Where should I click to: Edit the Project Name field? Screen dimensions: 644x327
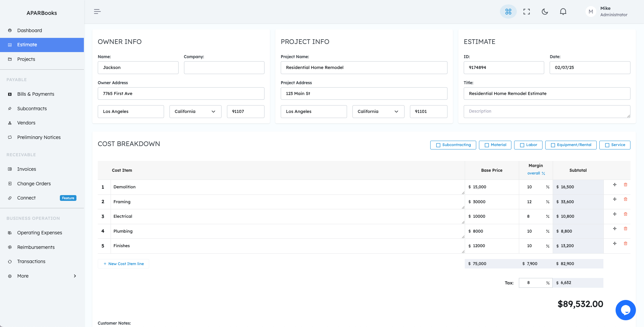pos(364,68)
